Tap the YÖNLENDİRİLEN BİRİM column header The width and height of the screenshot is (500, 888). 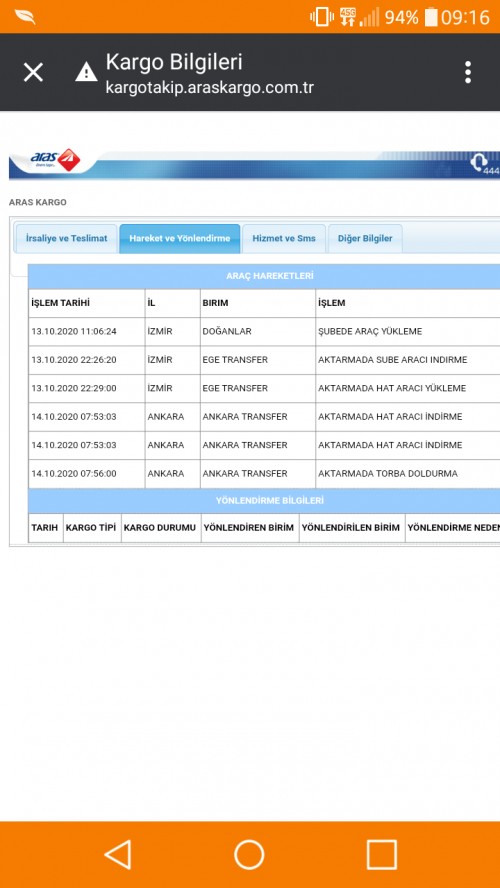click(351, 527)
